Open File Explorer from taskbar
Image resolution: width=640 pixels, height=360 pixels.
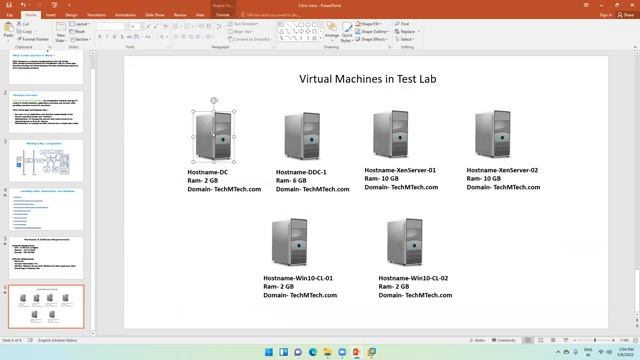327,352
